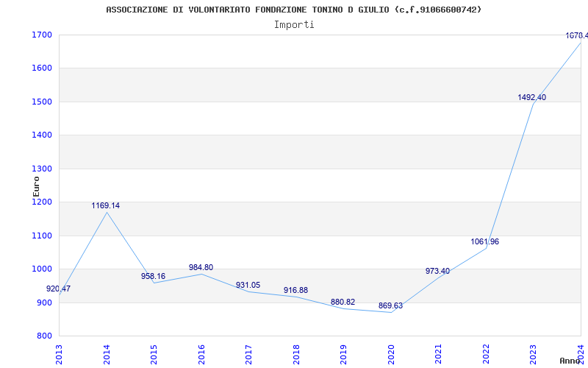Click the 2013 x-axis year label

(x=59, y=354)
